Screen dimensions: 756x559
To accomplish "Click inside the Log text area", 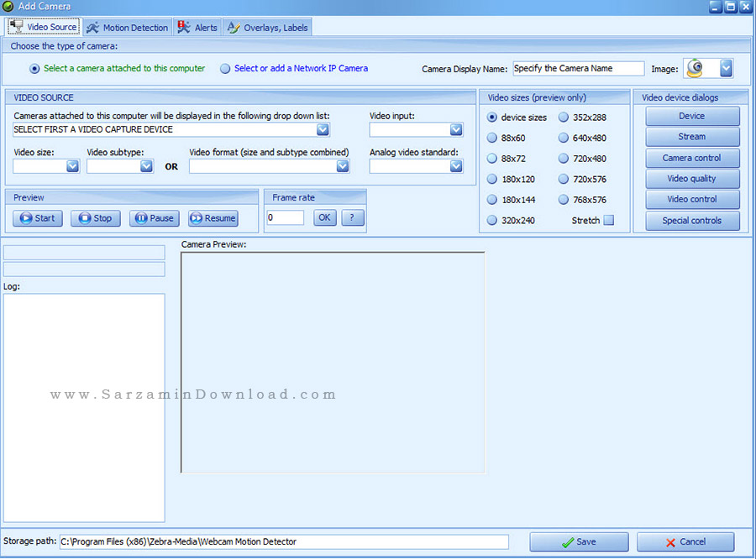I will tap(84, 408).
